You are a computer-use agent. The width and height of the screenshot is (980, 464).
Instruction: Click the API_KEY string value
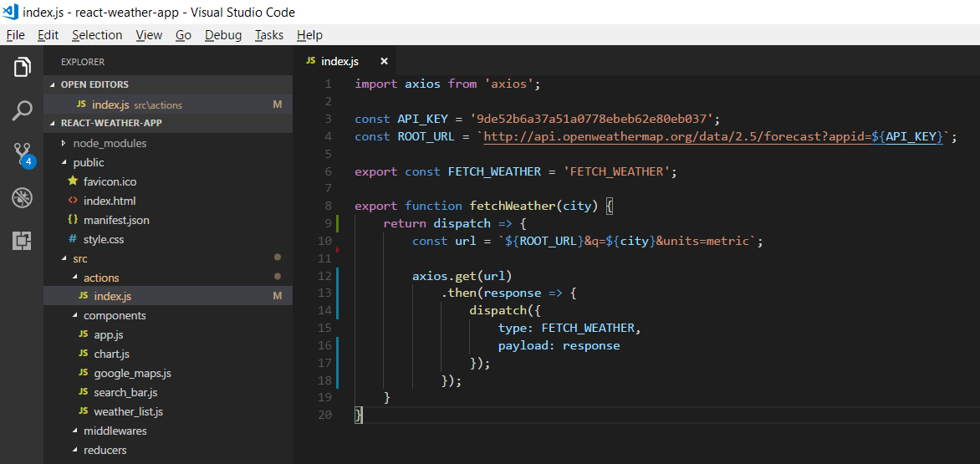pos(591,119)
